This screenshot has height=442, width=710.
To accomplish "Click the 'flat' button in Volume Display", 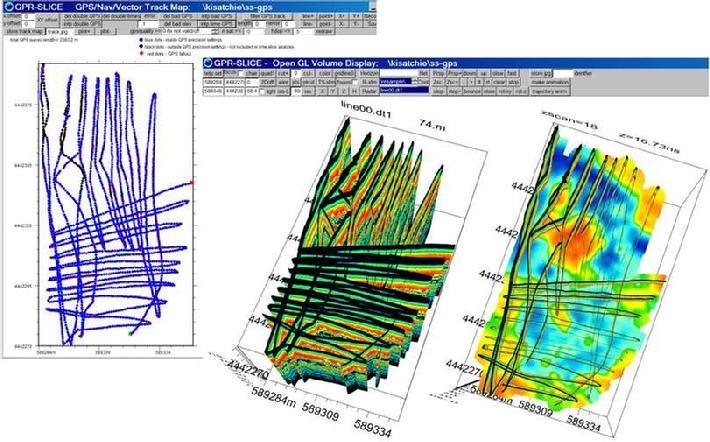I will pos(424,73).
